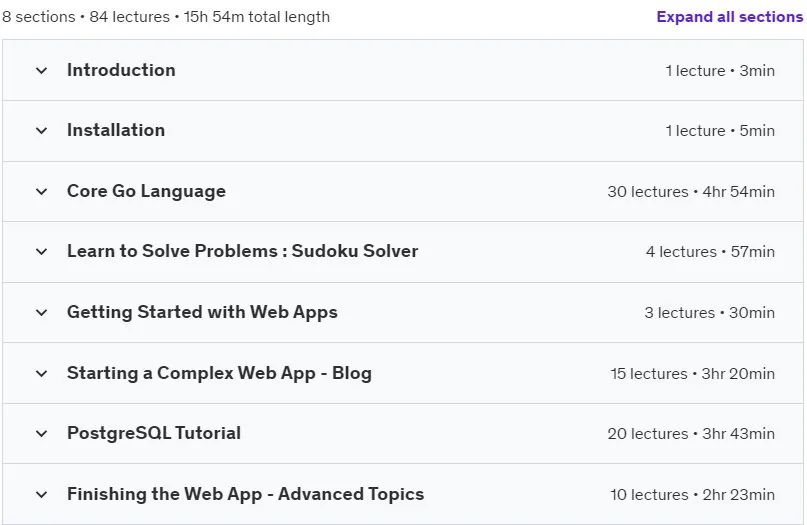The height and width of the screenshot is (525, 807).
Task: Select the Introduction section title
Action: [121, 70]
